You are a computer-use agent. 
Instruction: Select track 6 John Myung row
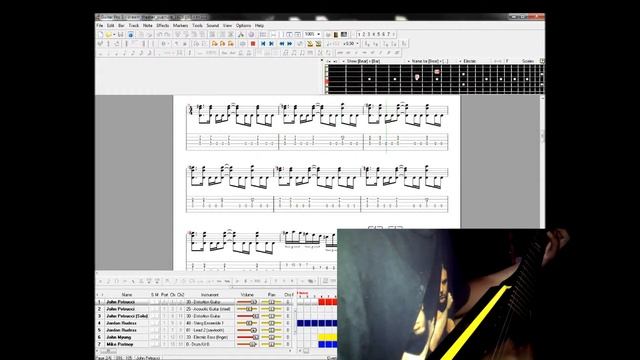(x=118, y=337)
